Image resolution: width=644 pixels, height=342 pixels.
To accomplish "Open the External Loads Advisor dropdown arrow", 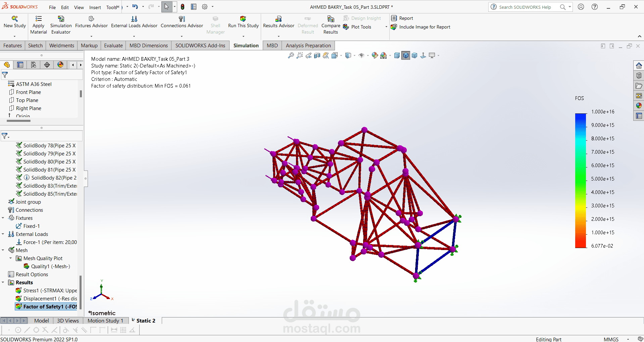I will click(x=134, y=36).
